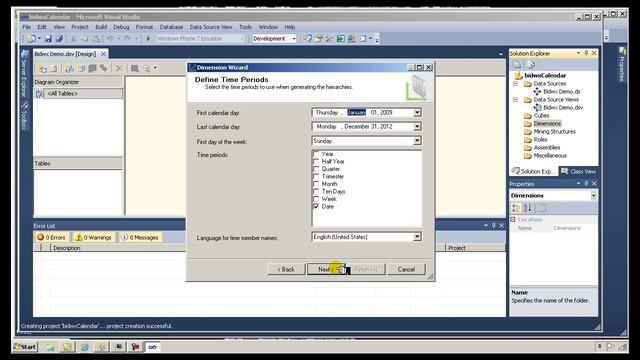Open the Windows Phone 7 Emulator dropdown

(242, 38)
